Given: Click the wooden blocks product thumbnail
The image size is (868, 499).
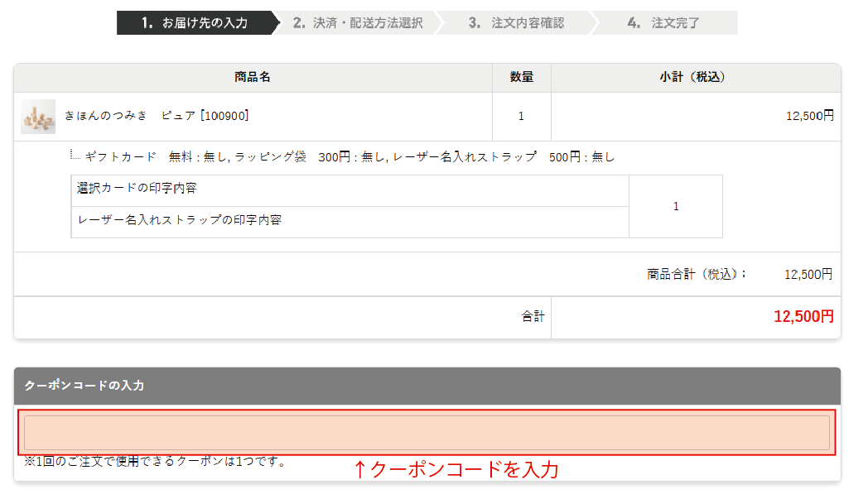Looking at the screenshot, I should [38, 117].
